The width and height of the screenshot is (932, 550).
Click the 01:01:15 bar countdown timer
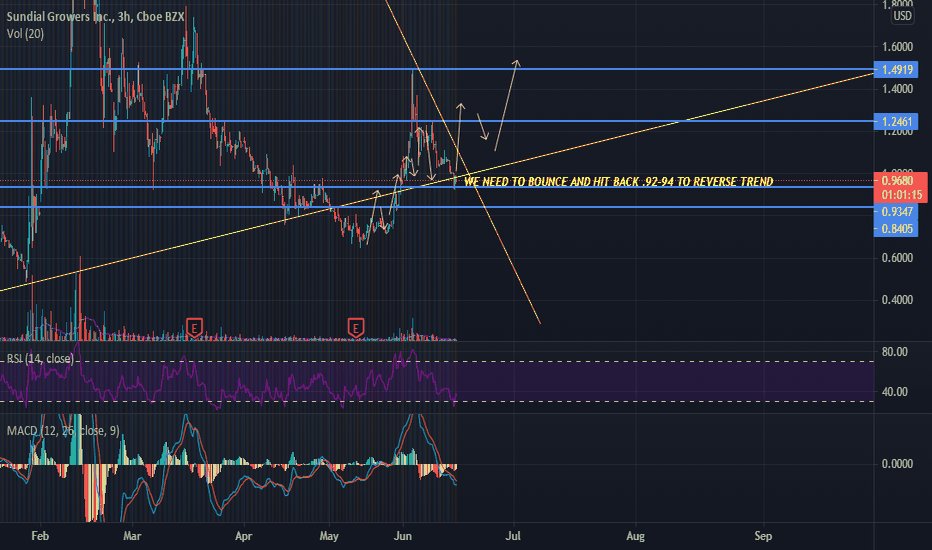[x=902, y=195]
